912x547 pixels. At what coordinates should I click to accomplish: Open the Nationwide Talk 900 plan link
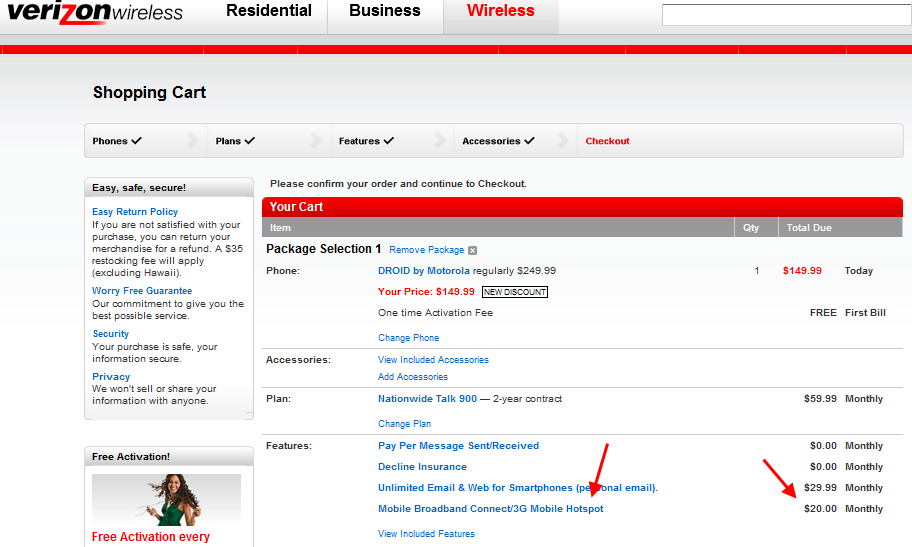pyautogui.click(x=427, y=399)
